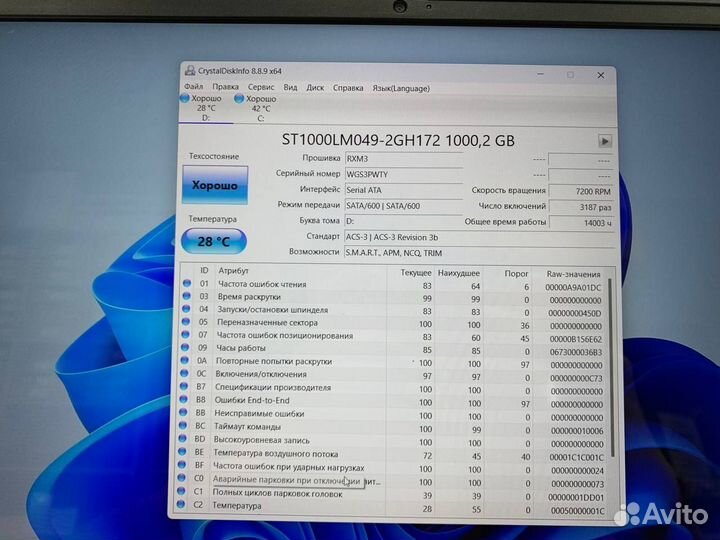This screenshot has width=720, height=540.
Task: Click the total hours value 14003 ч
Action: pos(581,223)
